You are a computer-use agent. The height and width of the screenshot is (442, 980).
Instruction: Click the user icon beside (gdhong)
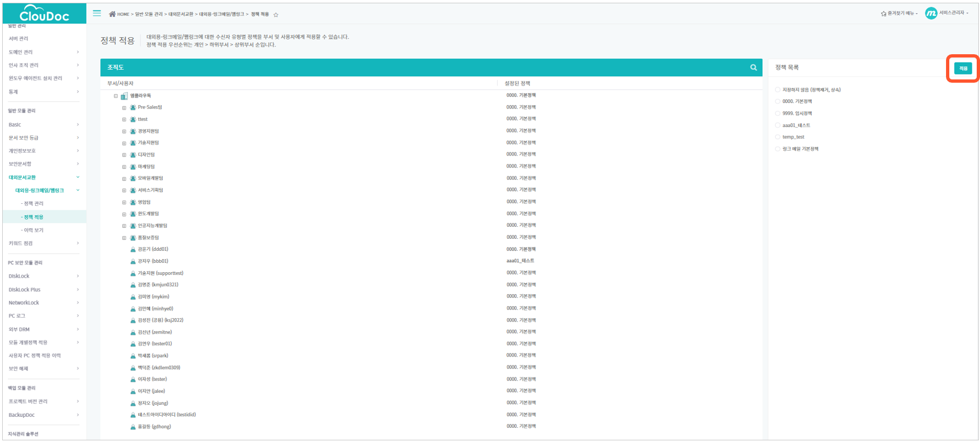point(133,427)
